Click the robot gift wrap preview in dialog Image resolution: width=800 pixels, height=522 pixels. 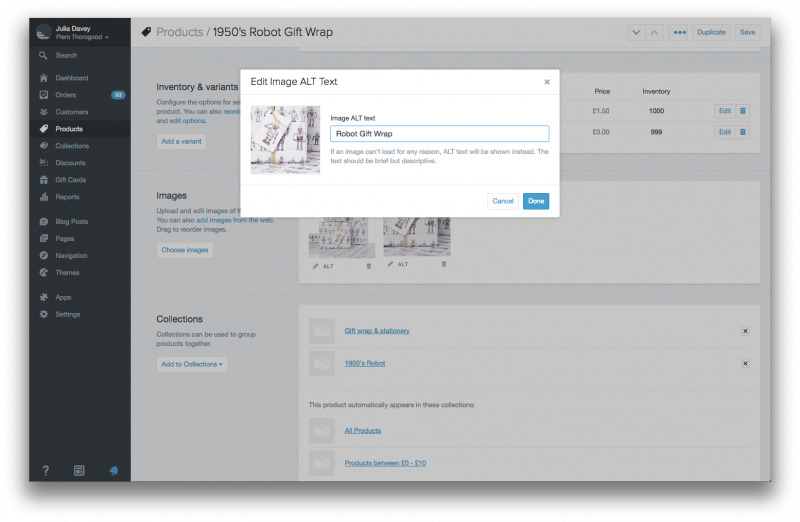pos(285,140)
